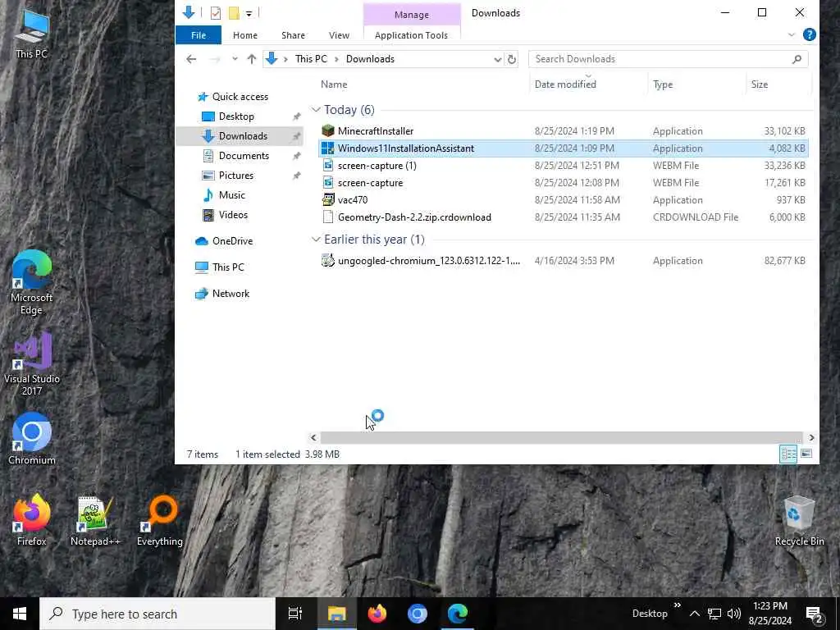
Task: Click the vac470 application icon
Action: pyautogui.click(x=328, y=200)
